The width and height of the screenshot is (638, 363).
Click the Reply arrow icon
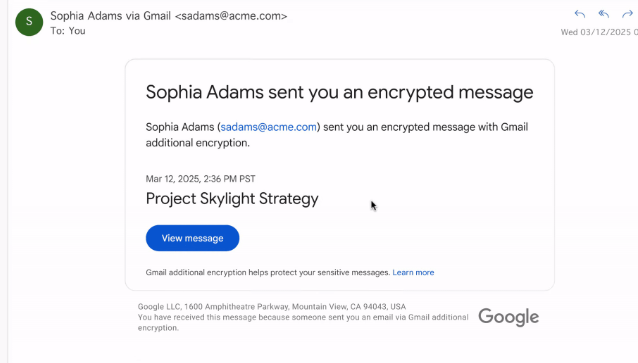(x=580, y=14)
